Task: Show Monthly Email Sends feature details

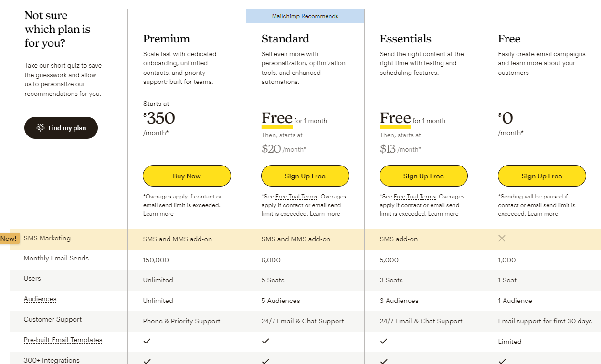Action: (56, 258)
